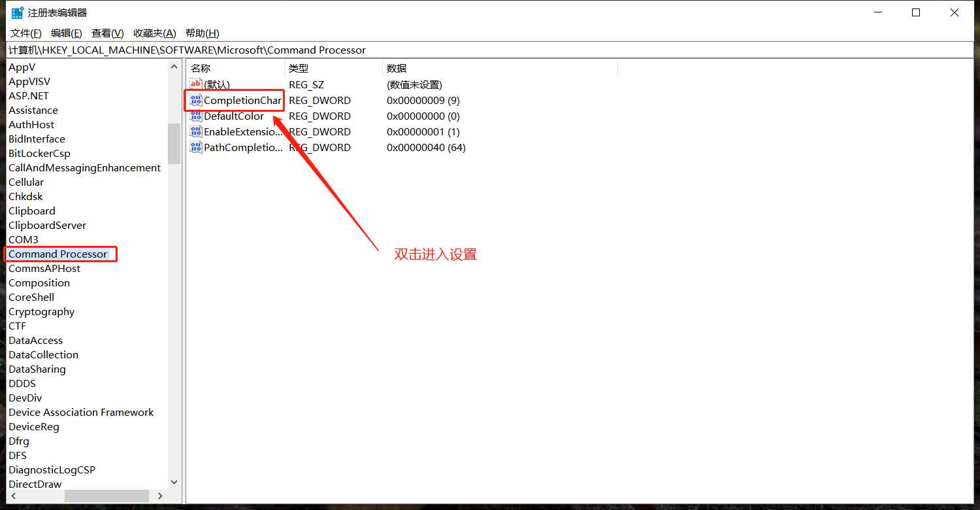This screenshot has height=510, width=980.
Task: Click the tree horizontal scrollbar right arrow
Action: coord(161,496)
